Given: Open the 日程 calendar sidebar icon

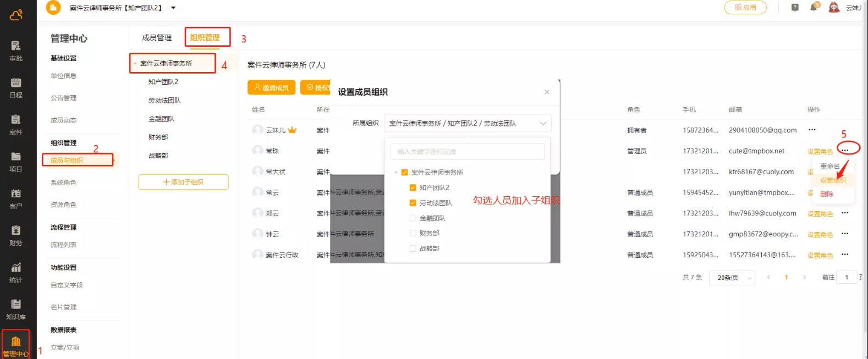Looking at the screenshot, I should click(16, 87).
